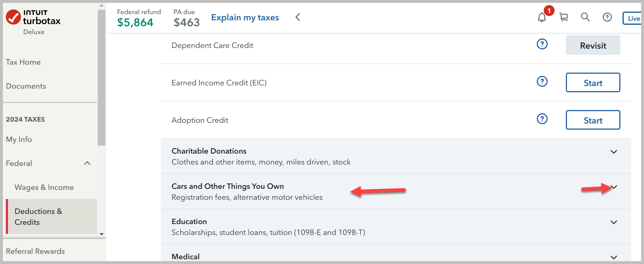Open the notifications bell
The width and height of the screenshot is (644, 264).
(542, 17)
